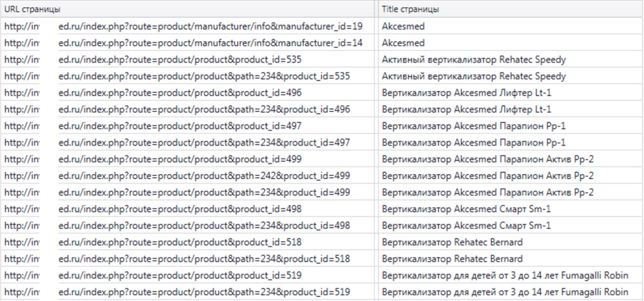
Task: Click the "URL страницы" column header
Action: pos(33,10)
